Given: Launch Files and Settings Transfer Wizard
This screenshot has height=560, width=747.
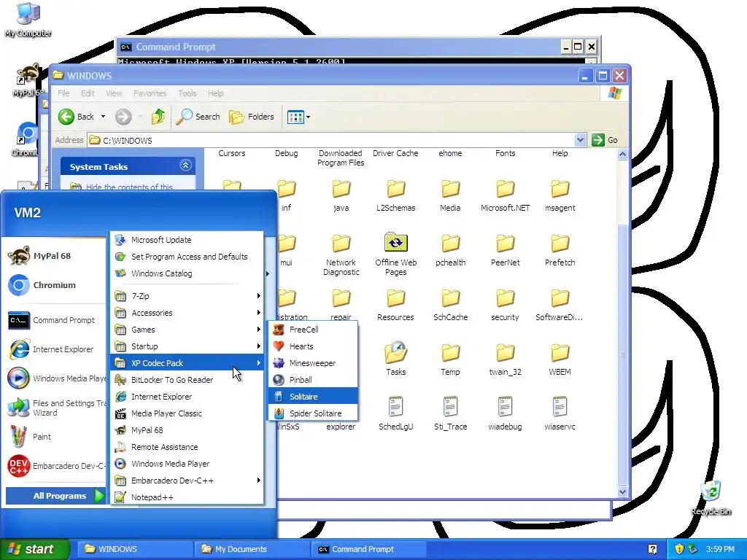Looking at the screenshot, I should point(55,408).
